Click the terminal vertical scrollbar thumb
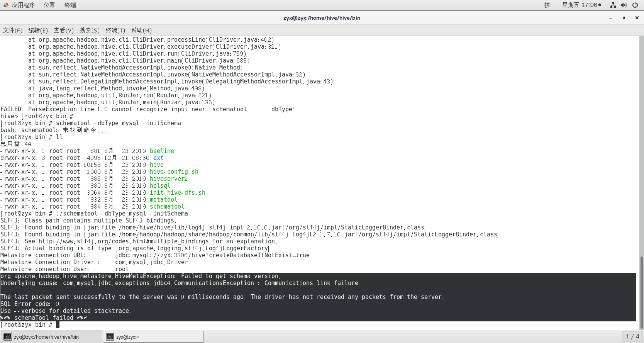Image resolution: width=644 pixels, height=343 pixels. click(x=642, y=292)
